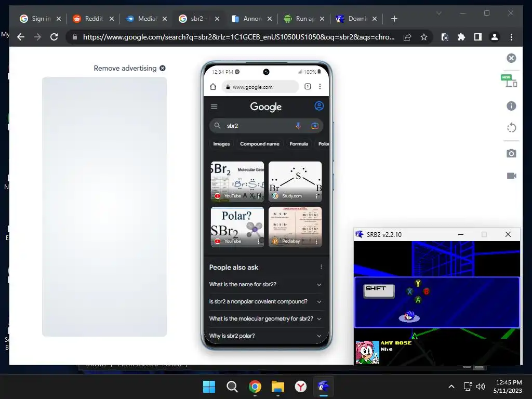Open the Chrome profile icon
This screenshot has height=399, width=532.
[x=495, y=37]
